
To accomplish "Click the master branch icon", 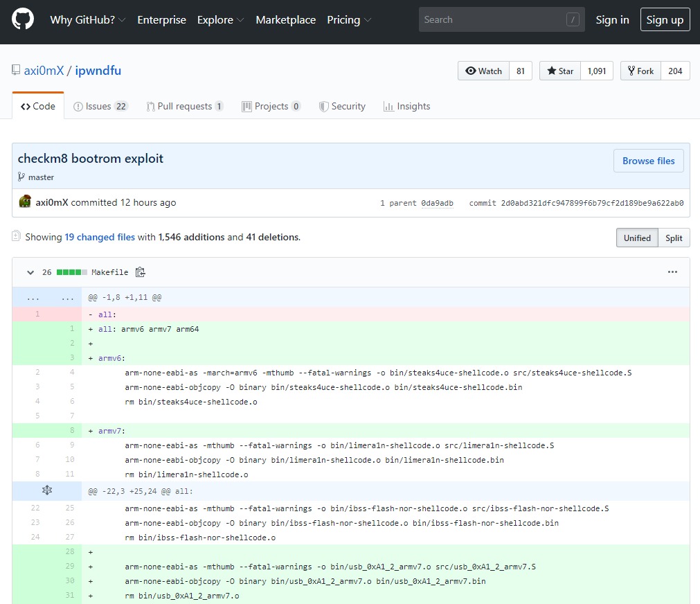I will 21,177.
